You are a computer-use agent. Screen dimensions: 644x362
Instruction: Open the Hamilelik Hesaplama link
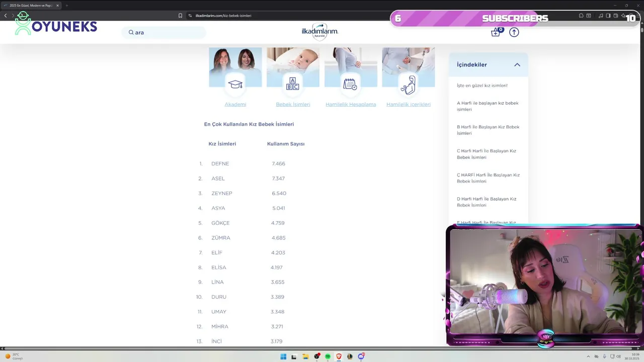(351, 104)
